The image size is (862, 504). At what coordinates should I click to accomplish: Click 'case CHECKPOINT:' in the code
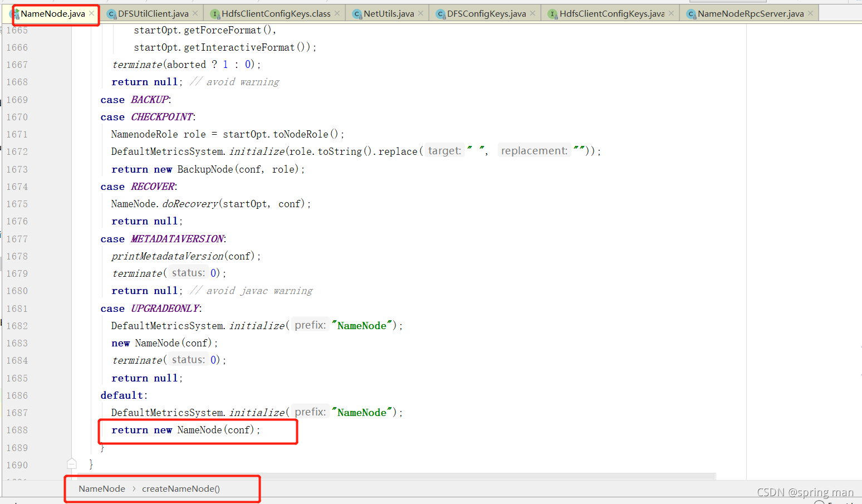click(x=148, y=117)
